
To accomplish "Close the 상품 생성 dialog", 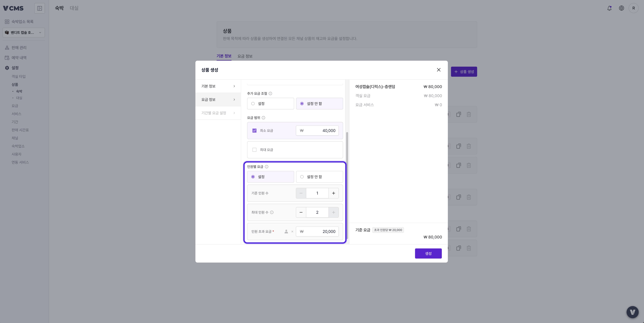I will [439, 70].
